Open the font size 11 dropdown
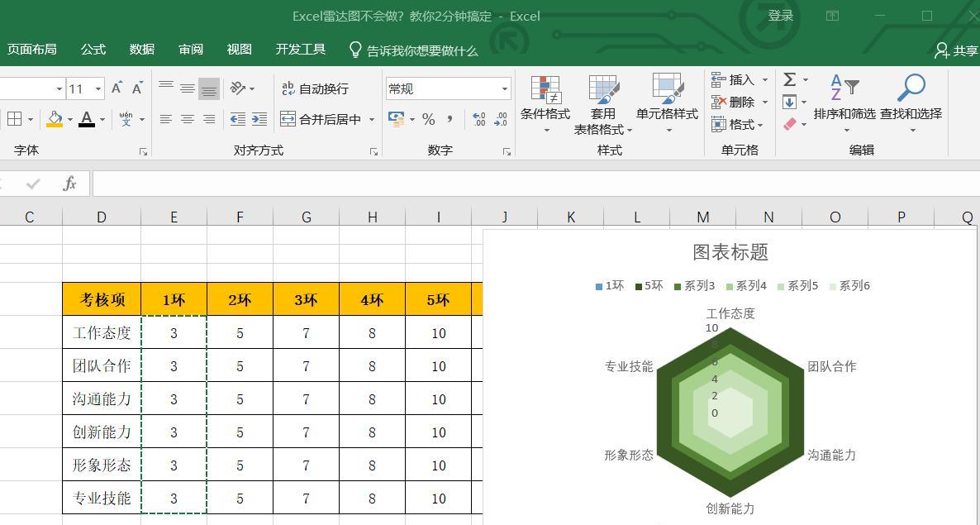 tap(98, 88)
